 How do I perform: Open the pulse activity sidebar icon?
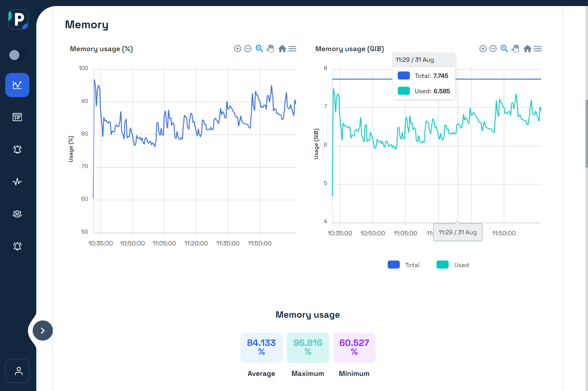17,182
